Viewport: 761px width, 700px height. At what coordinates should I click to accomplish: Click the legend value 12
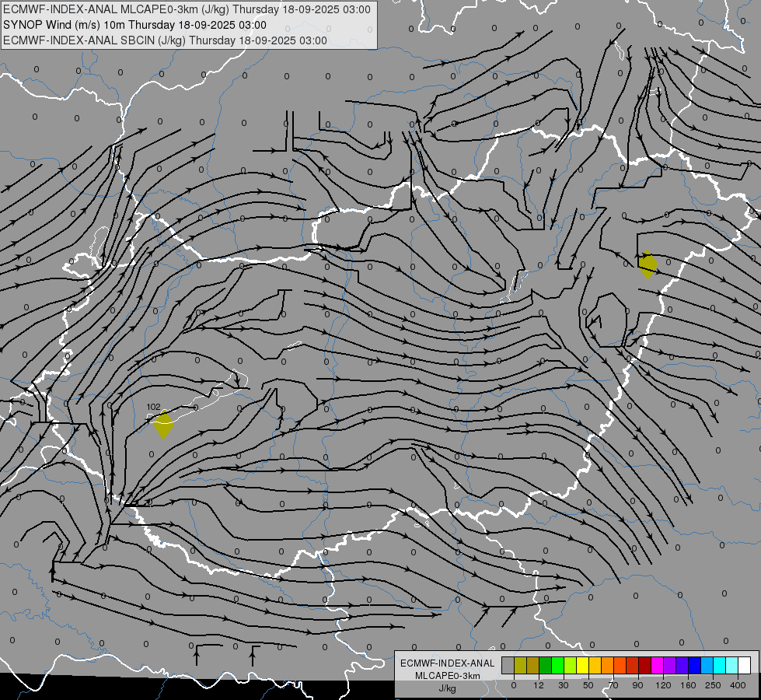tap(539, 685)
